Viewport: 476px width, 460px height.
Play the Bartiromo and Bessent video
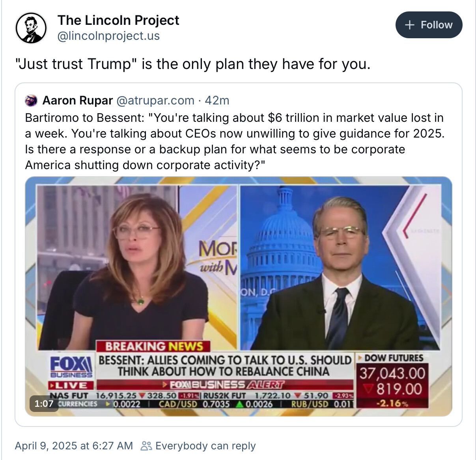tap(239, 296)
